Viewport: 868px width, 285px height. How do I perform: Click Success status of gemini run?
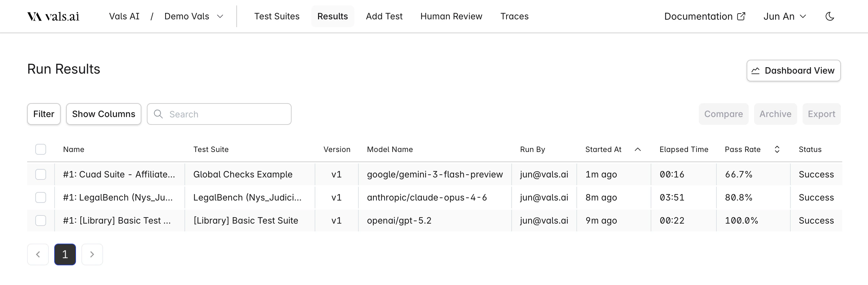tap(816, 174)
